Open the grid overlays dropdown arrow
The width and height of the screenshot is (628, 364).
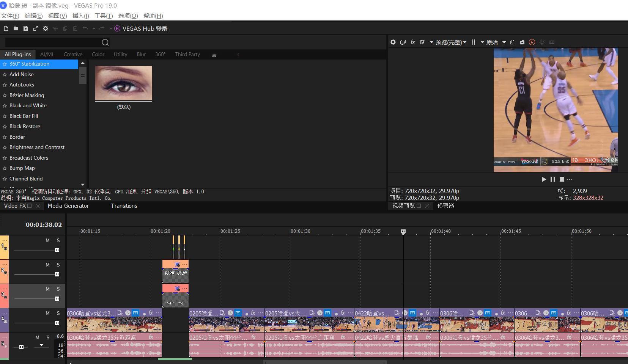coord(482,42)
